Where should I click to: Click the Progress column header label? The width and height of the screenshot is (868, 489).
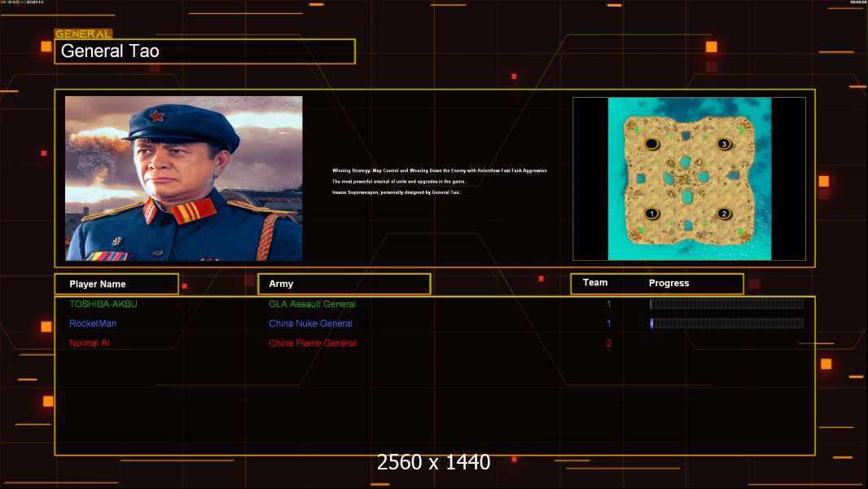pyautogui.click(x=669, y=283)
